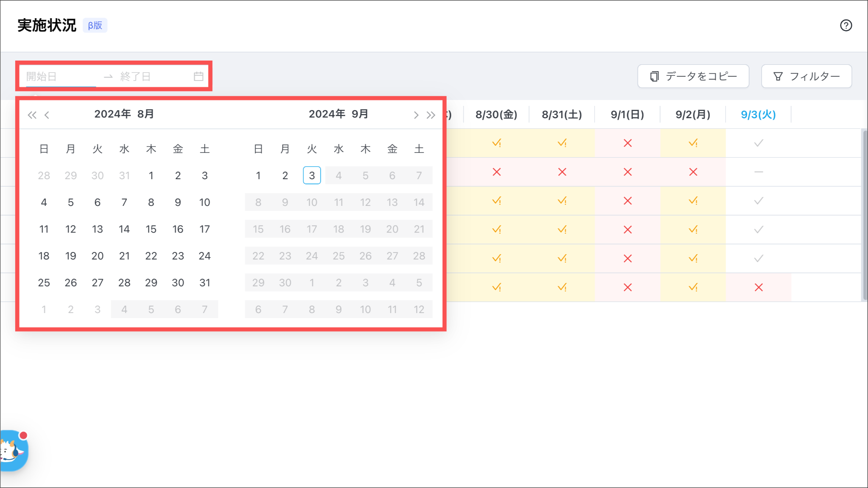This screenshot has height=488, width=868.
Task: Click the データをコピー button
Action: 693,76
